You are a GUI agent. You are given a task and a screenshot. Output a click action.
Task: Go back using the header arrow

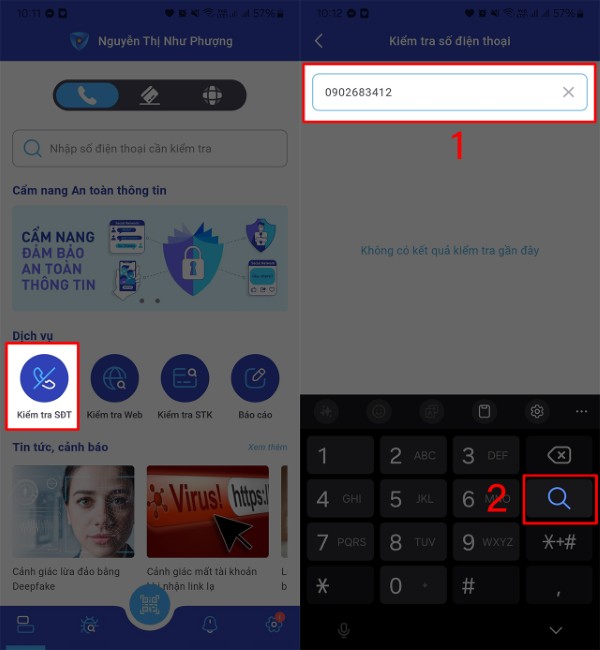click(x=319, y=41)
